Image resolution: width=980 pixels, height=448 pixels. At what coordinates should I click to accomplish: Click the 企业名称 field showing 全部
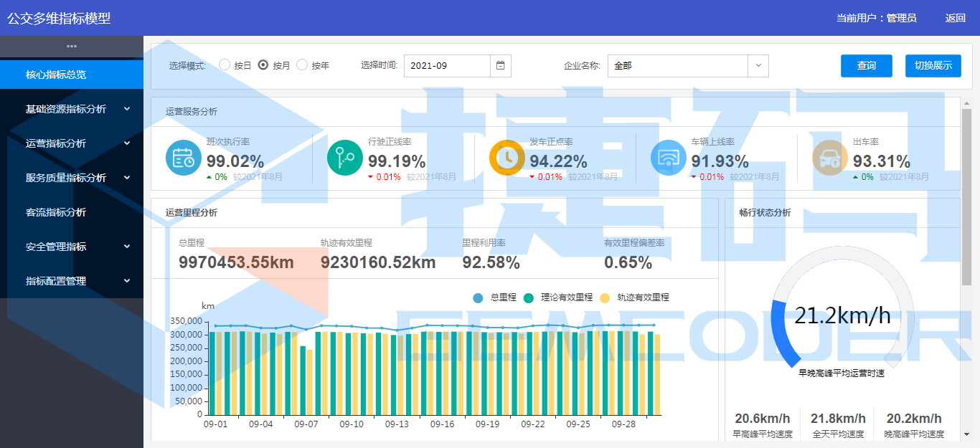[x=688, y=65]
